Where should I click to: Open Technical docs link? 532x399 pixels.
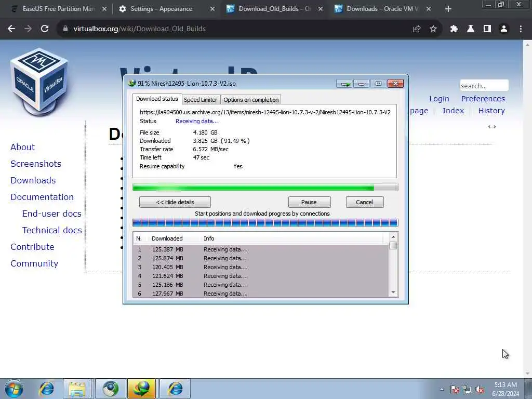(52, 230)
